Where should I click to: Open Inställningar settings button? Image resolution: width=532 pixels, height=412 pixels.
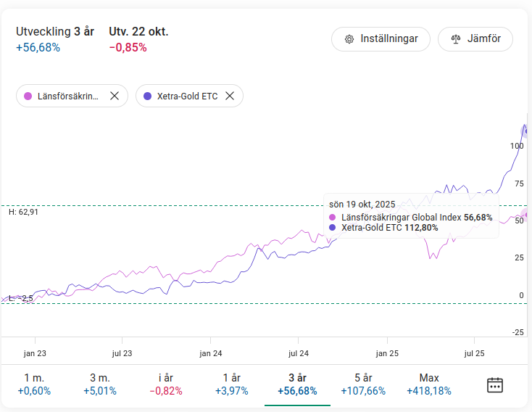[x=381, y=39]
